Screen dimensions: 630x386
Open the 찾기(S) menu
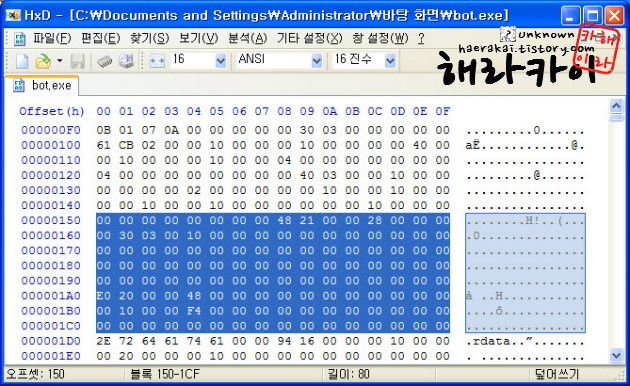point(149,38)
